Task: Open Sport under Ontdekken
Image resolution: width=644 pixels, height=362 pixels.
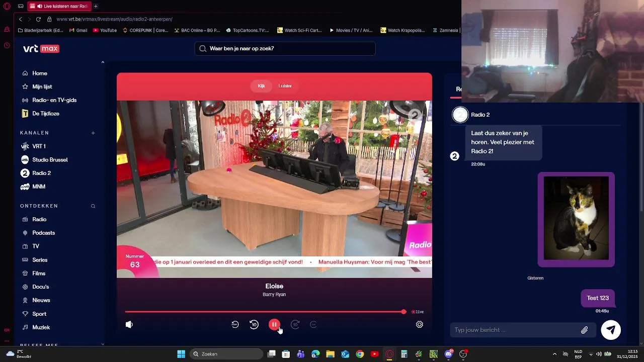Action: (x=39, y=314)
